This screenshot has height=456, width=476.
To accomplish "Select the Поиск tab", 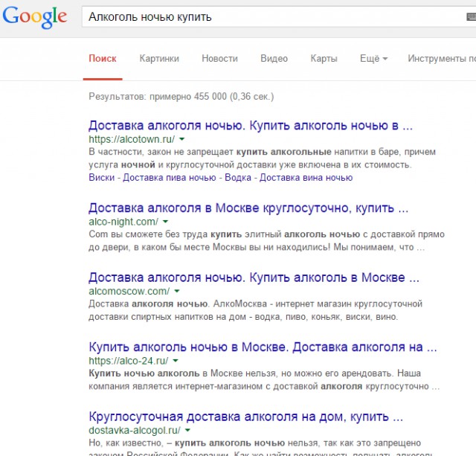I will pos(103,58).
